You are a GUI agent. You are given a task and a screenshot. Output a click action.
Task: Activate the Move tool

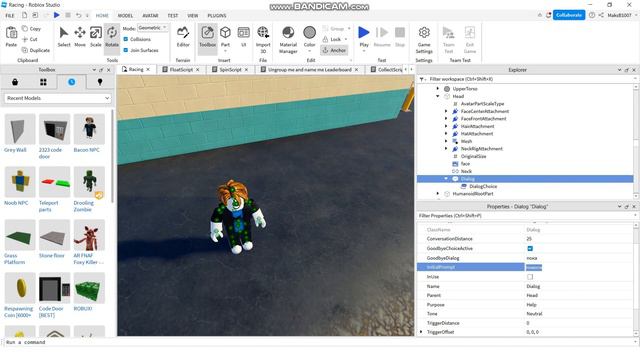point(80,36)
